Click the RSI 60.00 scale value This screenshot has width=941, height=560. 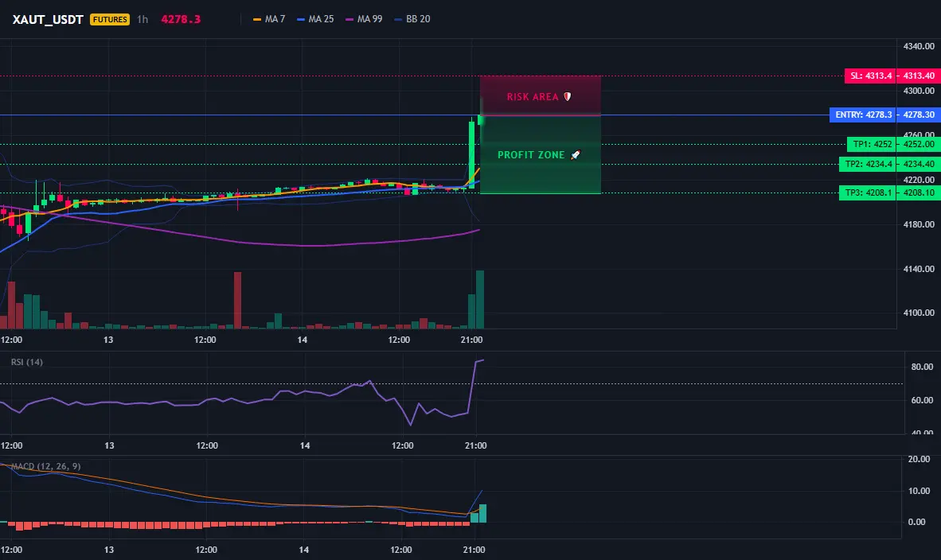tap(922, 400)
